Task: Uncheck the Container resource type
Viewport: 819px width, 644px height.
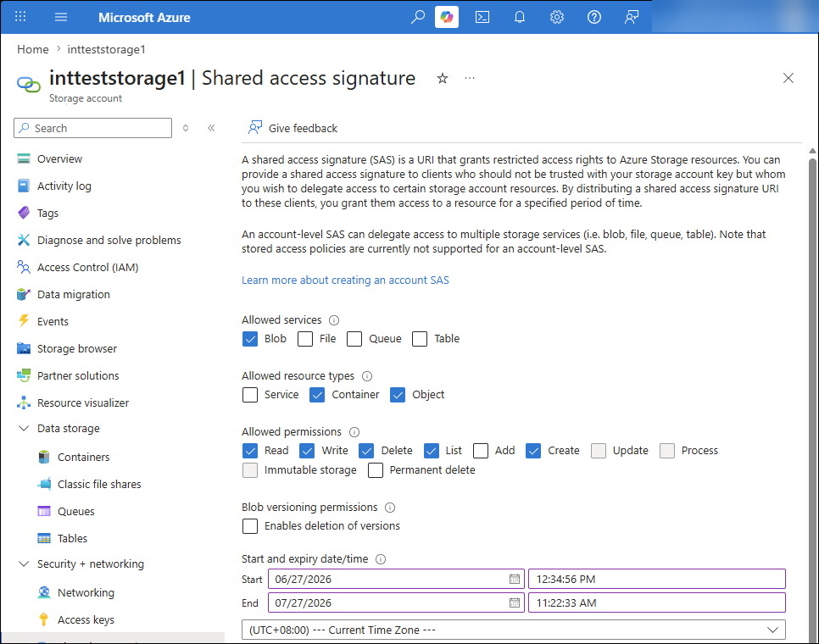Action: click(317, 395)
